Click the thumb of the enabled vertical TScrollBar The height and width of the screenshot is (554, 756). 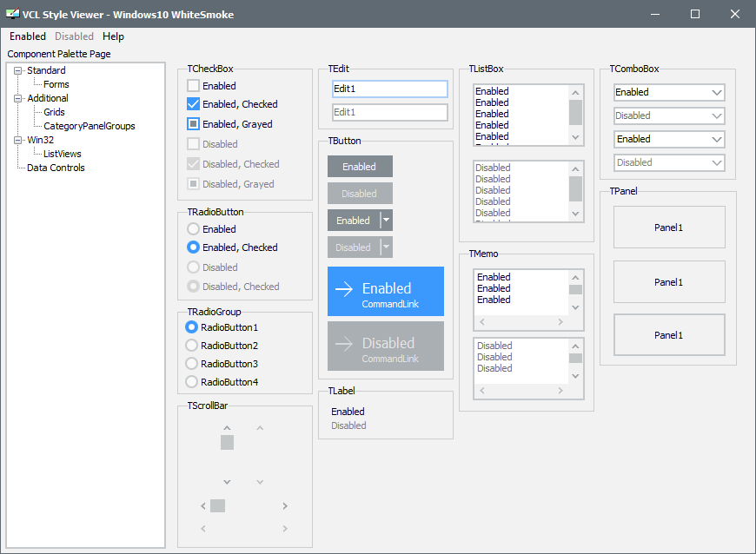point(227,442)
